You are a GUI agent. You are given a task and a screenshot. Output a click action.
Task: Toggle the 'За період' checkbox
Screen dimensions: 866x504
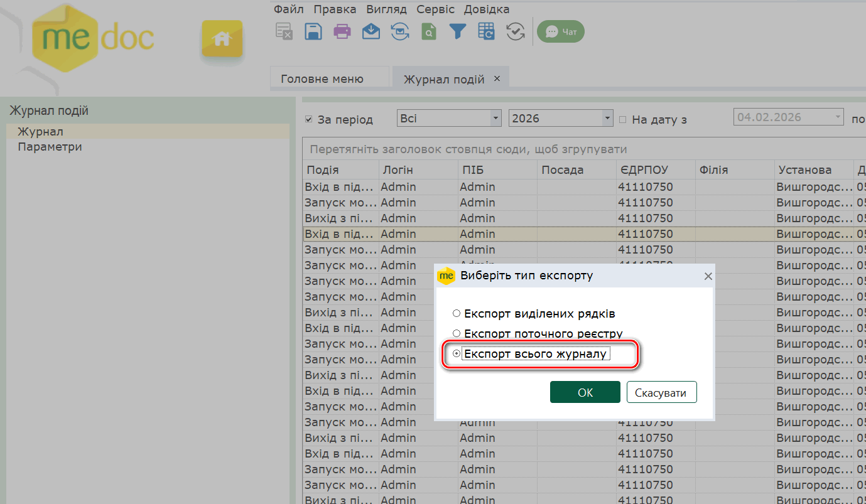[308, 119]
